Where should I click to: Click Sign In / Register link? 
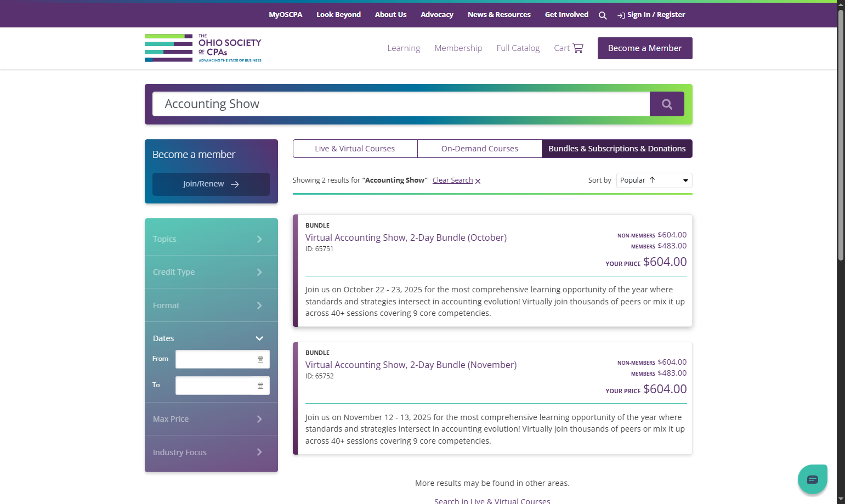(x=656, y=15)
